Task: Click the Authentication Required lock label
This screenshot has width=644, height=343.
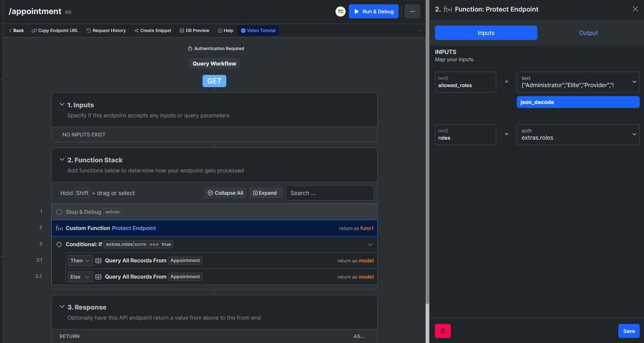Action: 216,49
